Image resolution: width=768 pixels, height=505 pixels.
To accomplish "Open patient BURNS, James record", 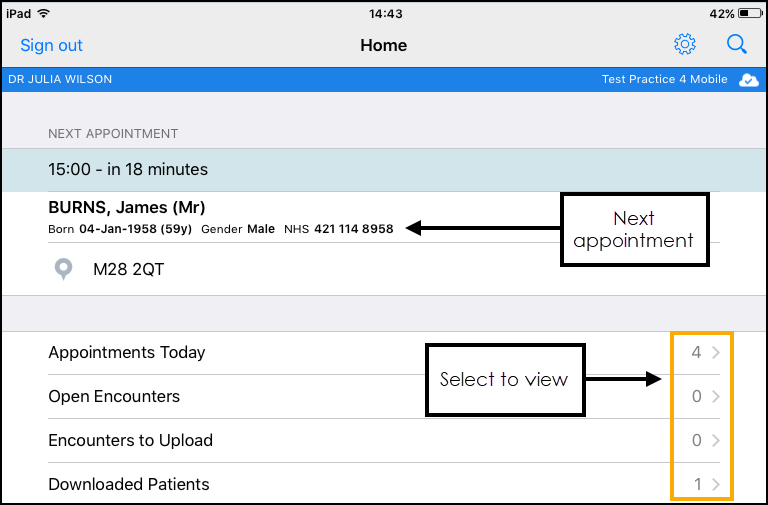I will 127,208.
